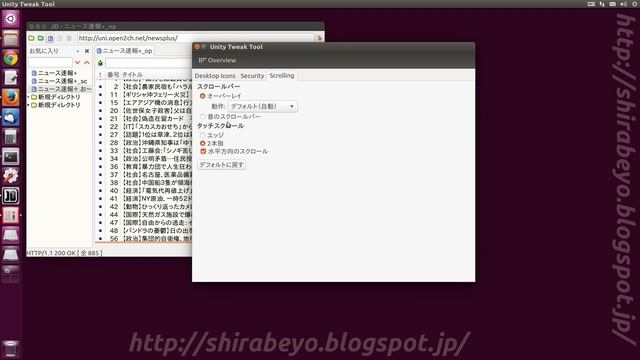Open the Trash in the launcher

coord(11,349)
